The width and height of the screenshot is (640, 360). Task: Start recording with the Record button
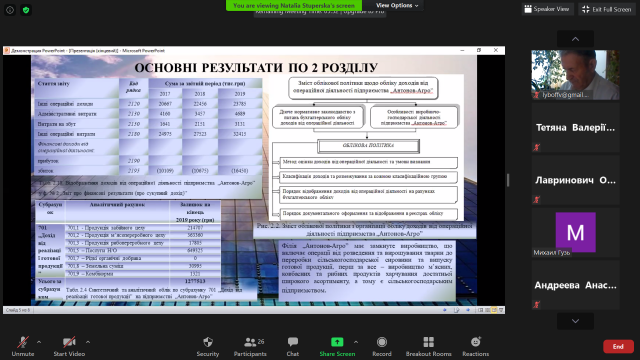coord(382,346)
